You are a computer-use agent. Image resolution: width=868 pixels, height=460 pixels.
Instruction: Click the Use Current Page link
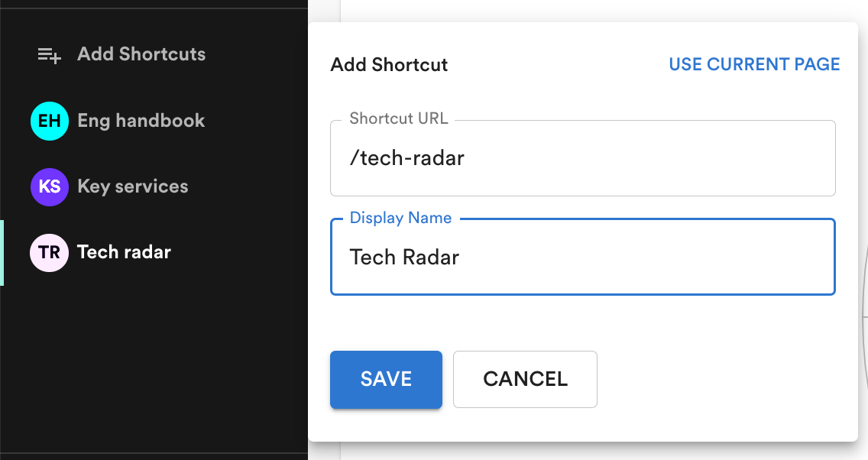pyautogui.click(x=754, y=64)
